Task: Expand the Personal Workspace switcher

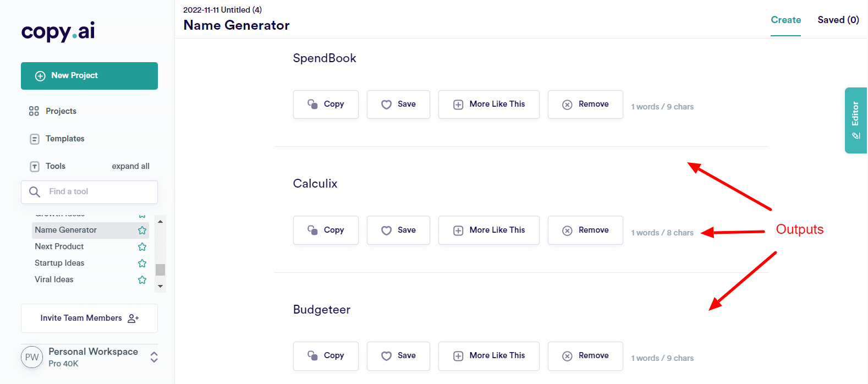Action: point(154,357)
